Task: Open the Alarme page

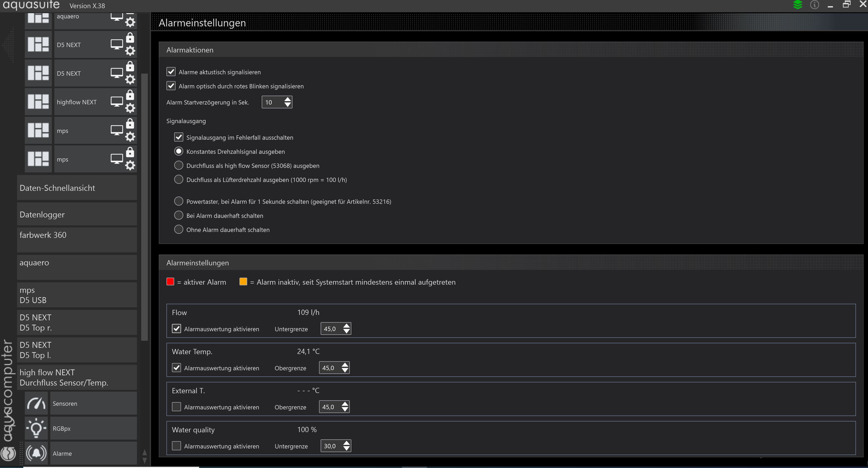Action: coord(93,453)
